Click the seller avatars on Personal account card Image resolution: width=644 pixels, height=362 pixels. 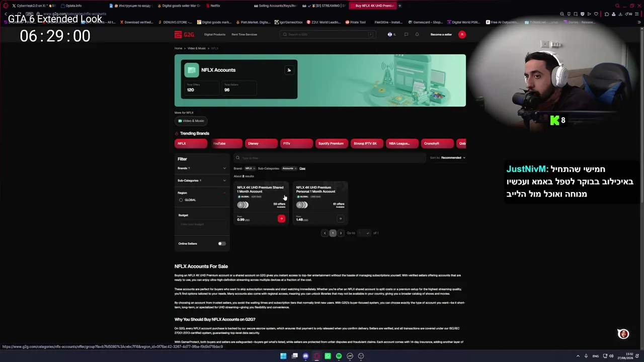[302, 205]
